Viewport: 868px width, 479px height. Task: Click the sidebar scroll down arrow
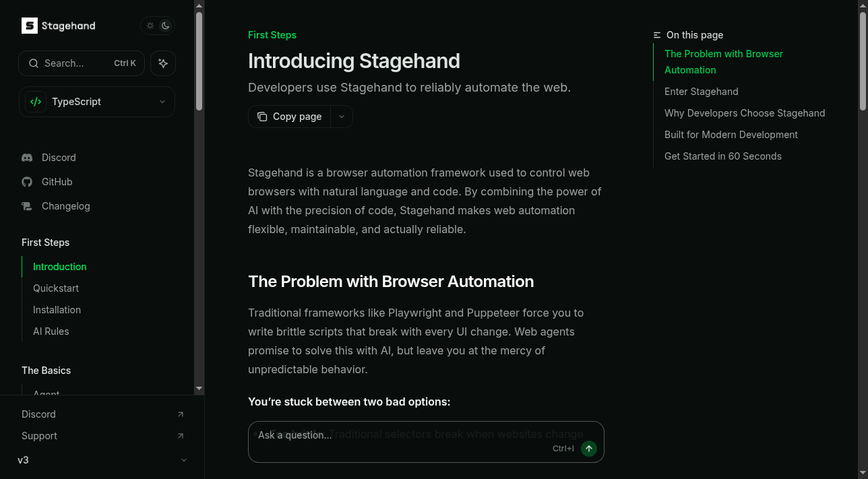coord(199,389)
